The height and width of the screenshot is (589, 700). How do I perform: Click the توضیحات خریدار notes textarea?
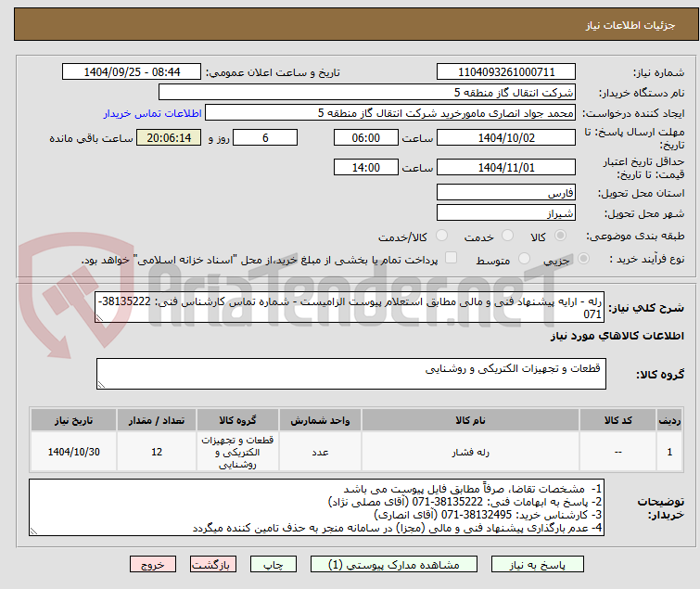[316, 507]
